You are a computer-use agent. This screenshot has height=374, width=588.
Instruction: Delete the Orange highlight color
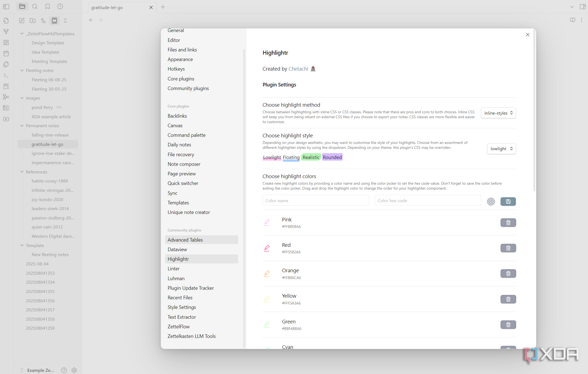click(x=508, y=274)
